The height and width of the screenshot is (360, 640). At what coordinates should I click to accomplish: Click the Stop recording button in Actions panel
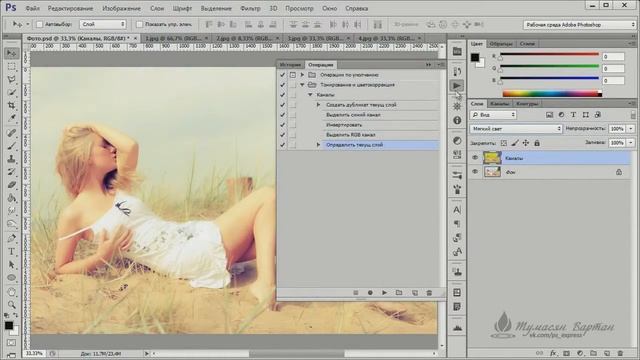[356, 293]
